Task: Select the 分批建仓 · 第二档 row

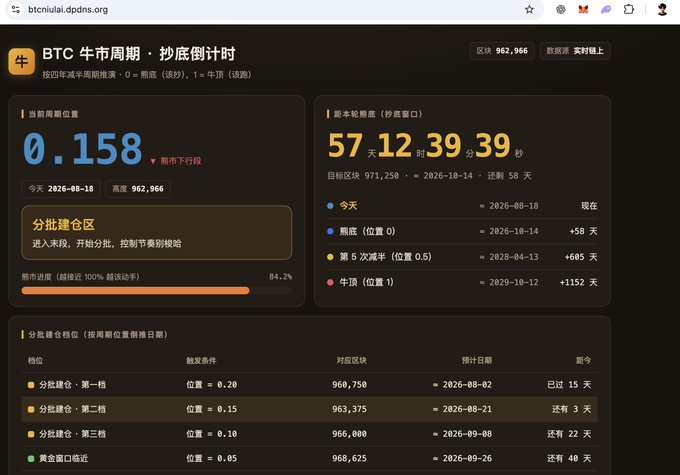Action: (x=309, y=409)
